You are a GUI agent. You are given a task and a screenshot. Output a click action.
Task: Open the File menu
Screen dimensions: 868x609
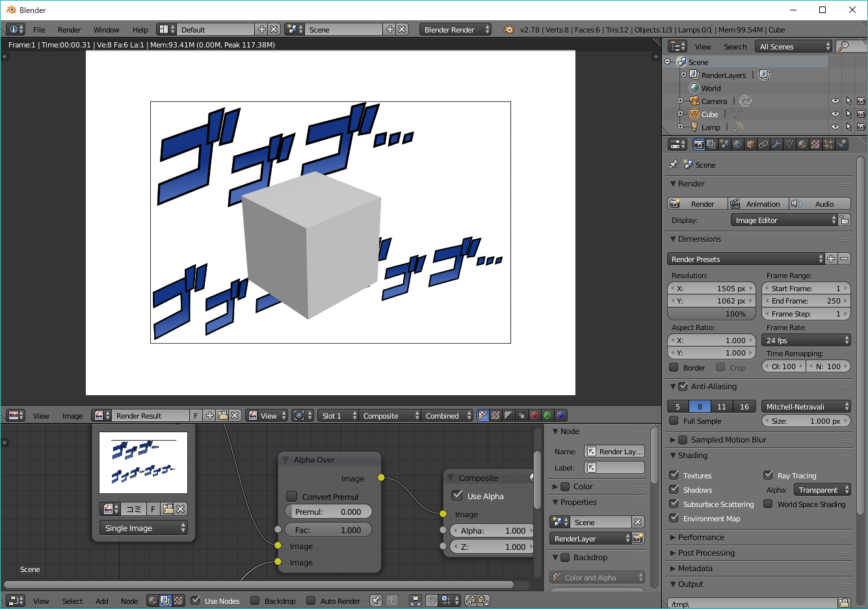point(39,30)
